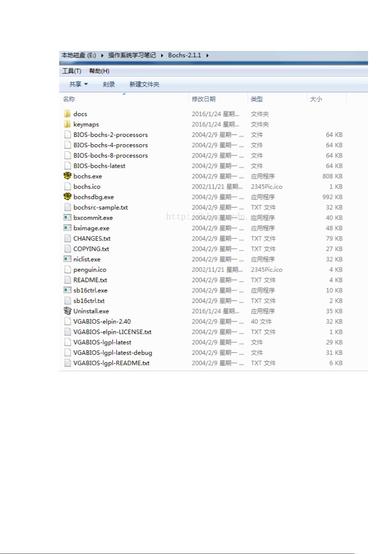Select the file name penguin.ico
Screen dimensions: 392x554
click(90, 270)
